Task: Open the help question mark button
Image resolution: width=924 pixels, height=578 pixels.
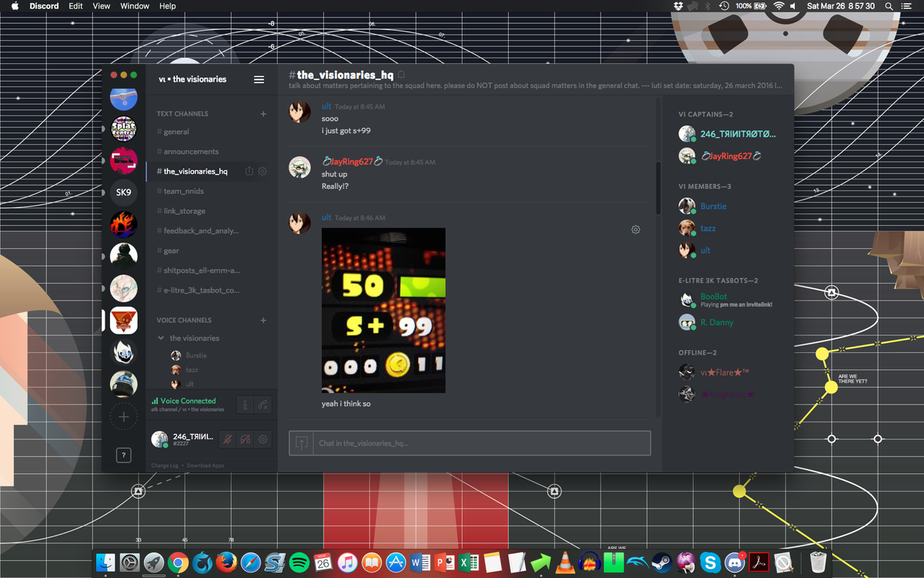Action: 123,455
